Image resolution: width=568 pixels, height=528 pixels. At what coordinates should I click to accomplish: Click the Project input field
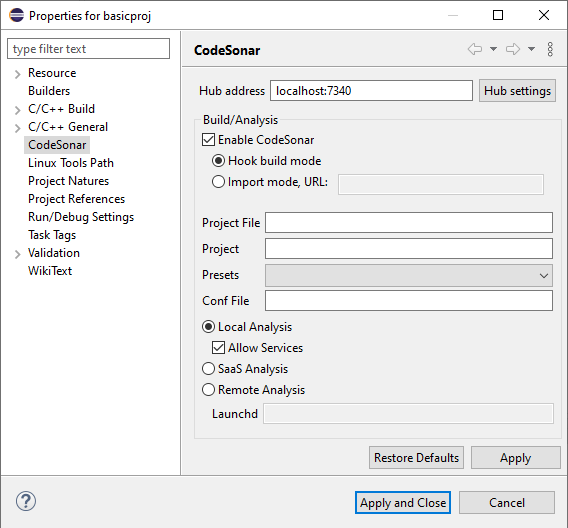(x=409, y=249)
